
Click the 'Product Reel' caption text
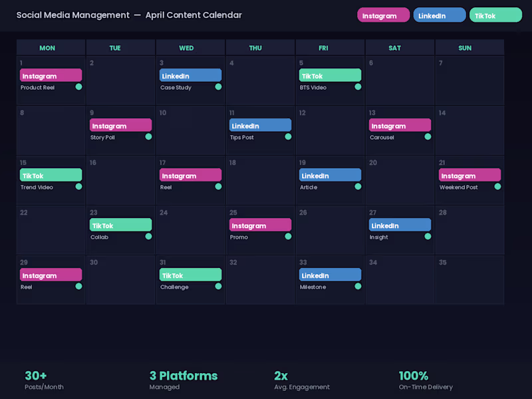point(37,88)
